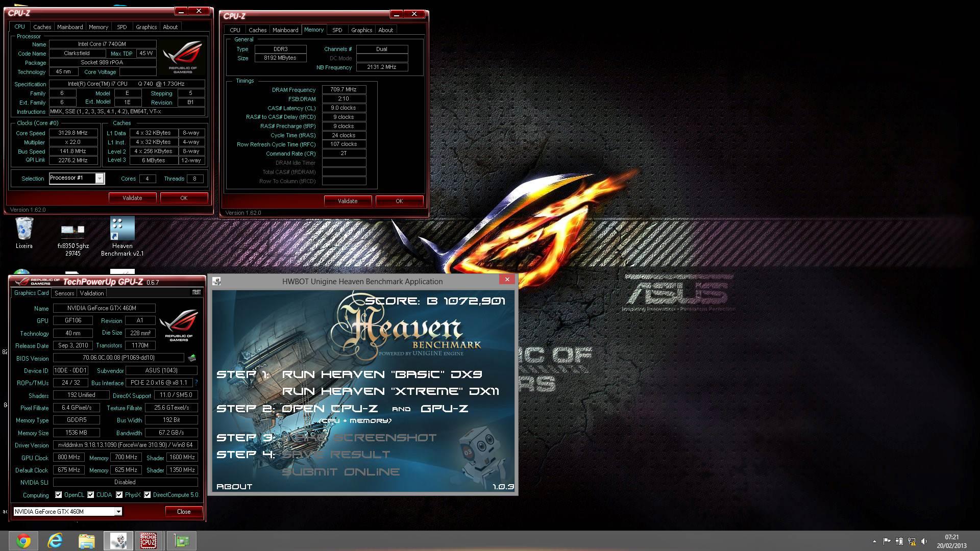Click the DRAM Frequency value 709.7 MHz
Screen dimensions: 980x551
pyautogui.click(x=344, y=89)
